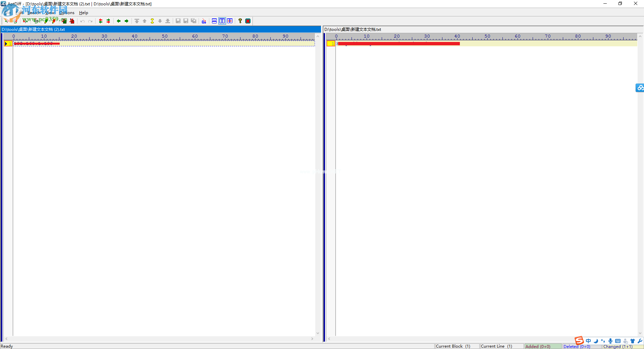
Task: Open the Edit menu
Action: tap(19, 13)
